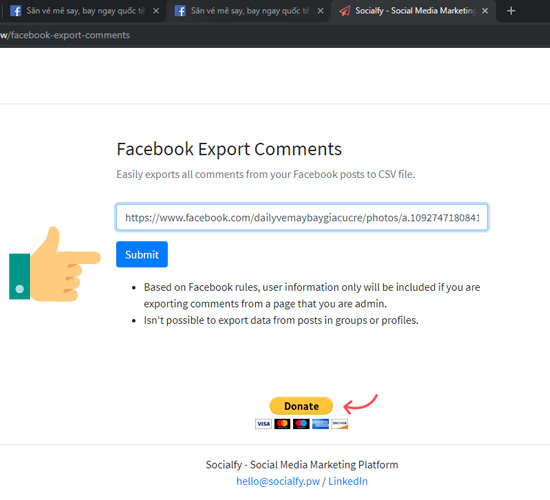Click the Facebook Export Comments heading
550x500 pixels.
click(229, 149)
